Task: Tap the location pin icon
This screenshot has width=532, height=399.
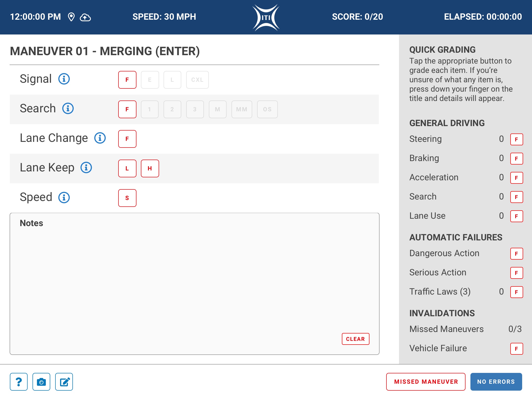Action: coord(71,17)
